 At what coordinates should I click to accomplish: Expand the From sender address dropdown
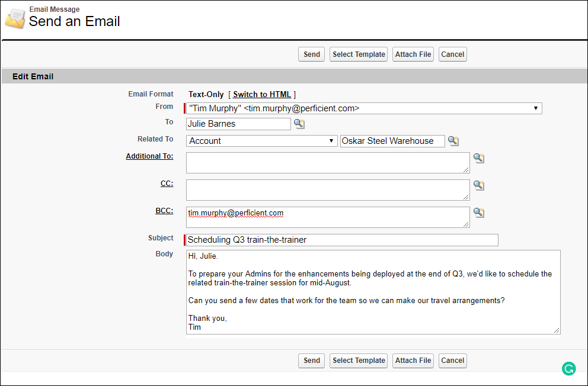364,108
